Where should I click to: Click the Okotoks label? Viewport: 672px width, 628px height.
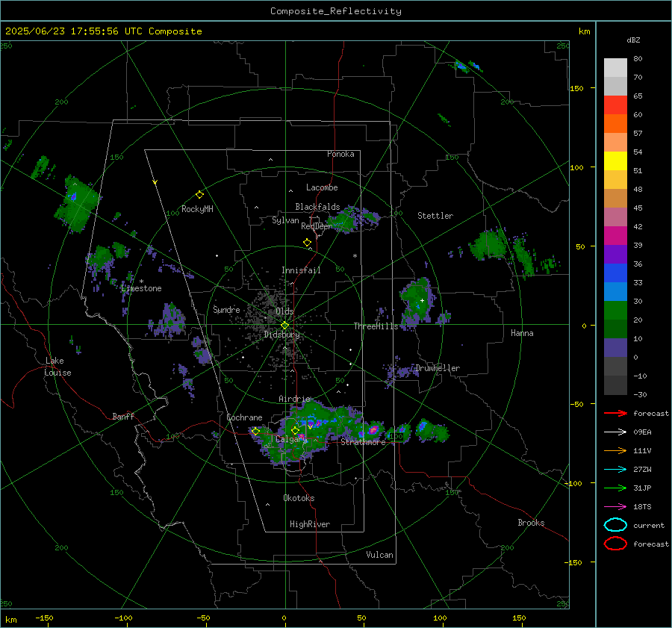(299, 498)
